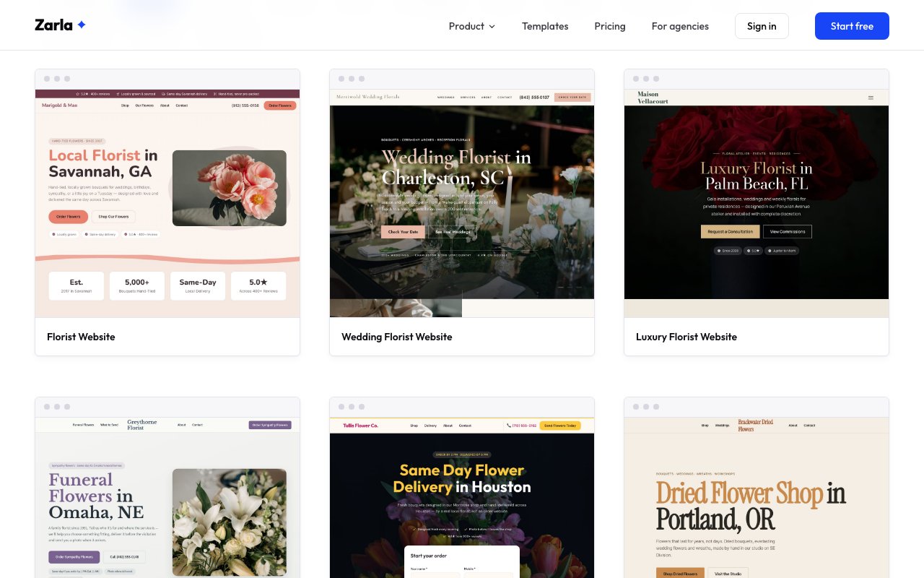Screen dimensions: 924x578
Task: Click hamburger menu icon in Maison Vellacourt preview
Action: click(x=871, y=98)
